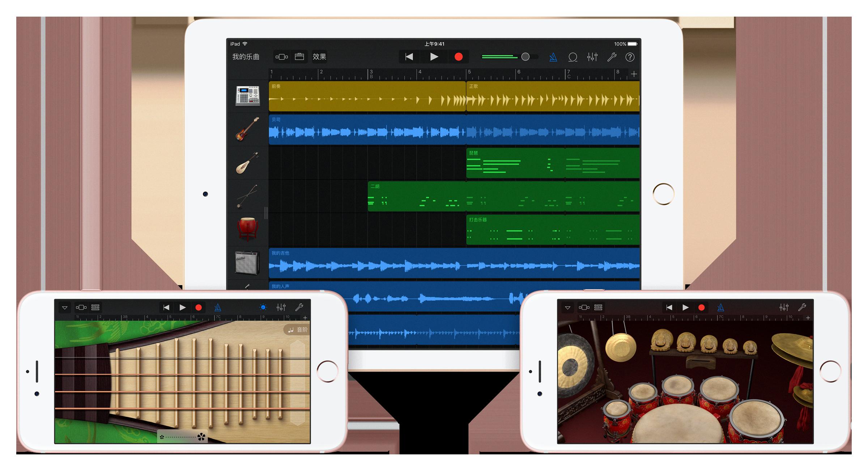
Task: Tap the 效果 effects button on iPad
Action: click(319, 57)
